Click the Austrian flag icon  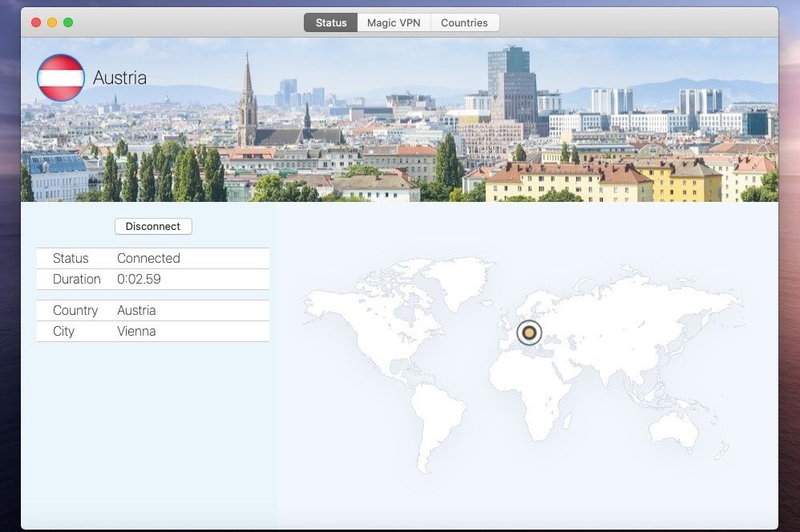(60, 78)
